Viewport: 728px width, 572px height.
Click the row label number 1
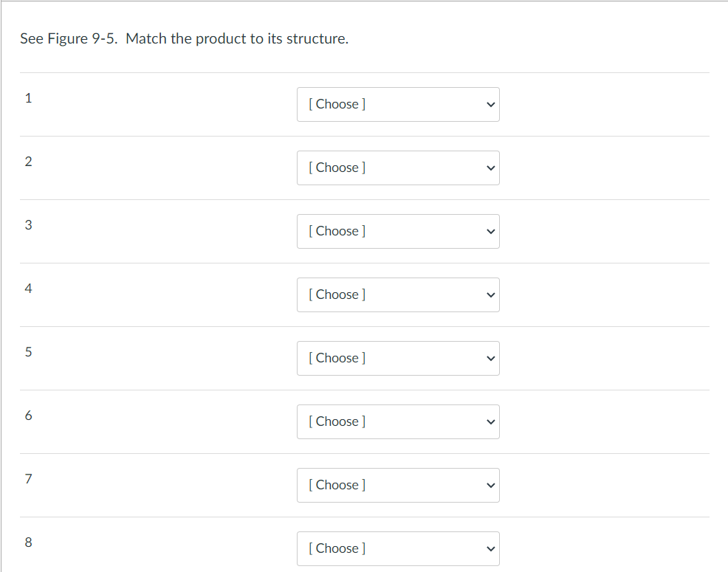pos(28,98)
